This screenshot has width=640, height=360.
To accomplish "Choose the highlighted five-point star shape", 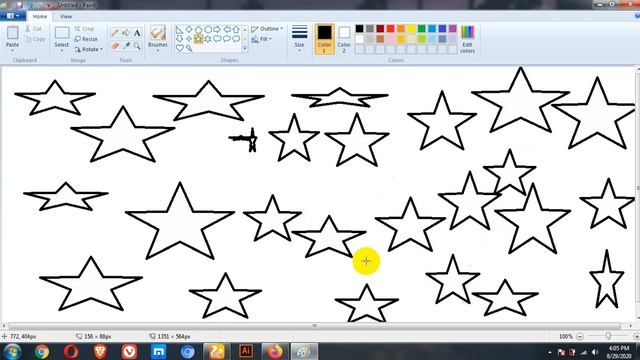I will [198, 39].
